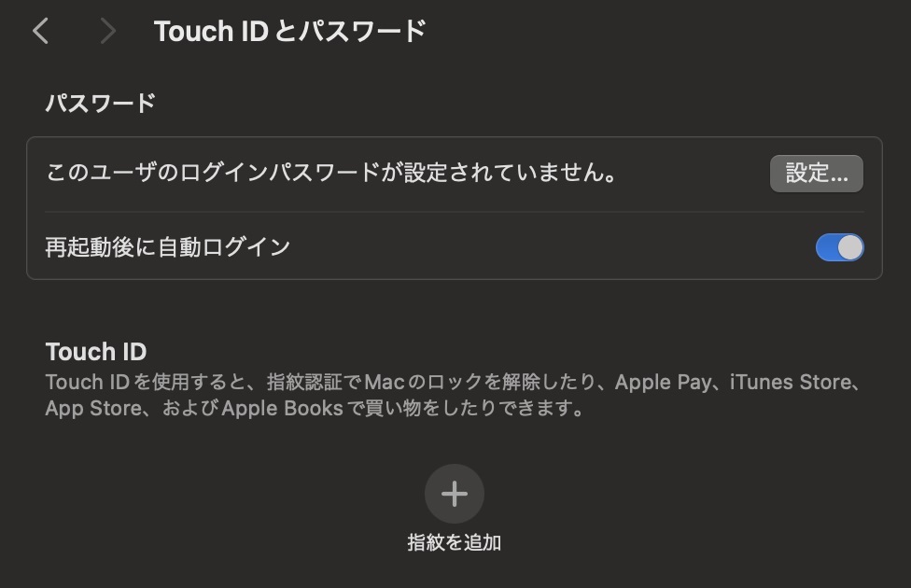Image resolution: width=911 pixels, height=588 pixels.
Task: Click the words App Store in description
Action: [93, 409]
